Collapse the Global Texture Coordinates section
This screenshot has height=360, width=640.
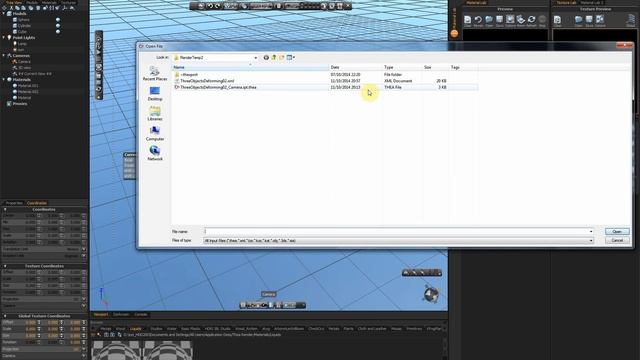pyautogui.click(x=5, y=316)
